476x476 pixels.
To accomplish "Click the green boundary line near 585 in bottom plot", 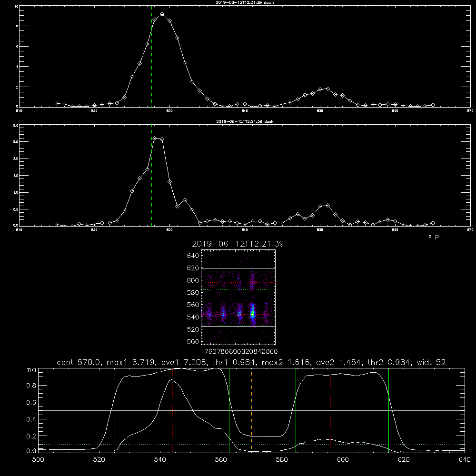I will click(296, 410).
